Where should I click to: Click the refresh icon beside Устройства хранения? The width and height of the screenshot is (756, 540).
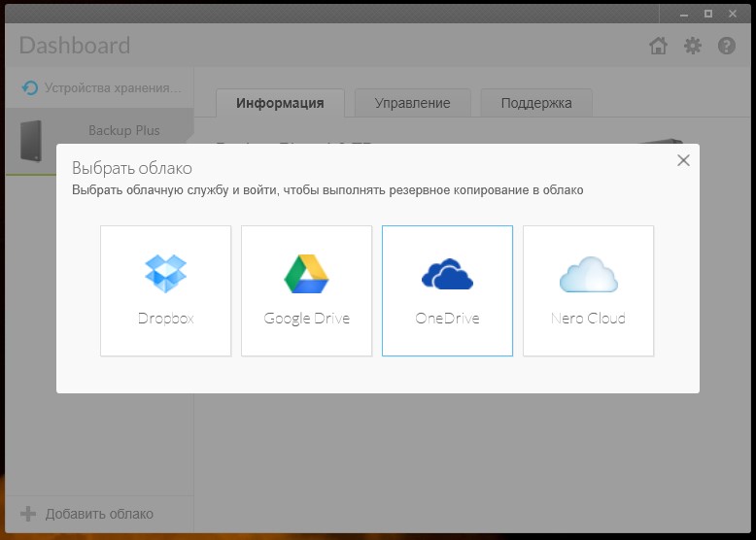[x=30, y=88]
